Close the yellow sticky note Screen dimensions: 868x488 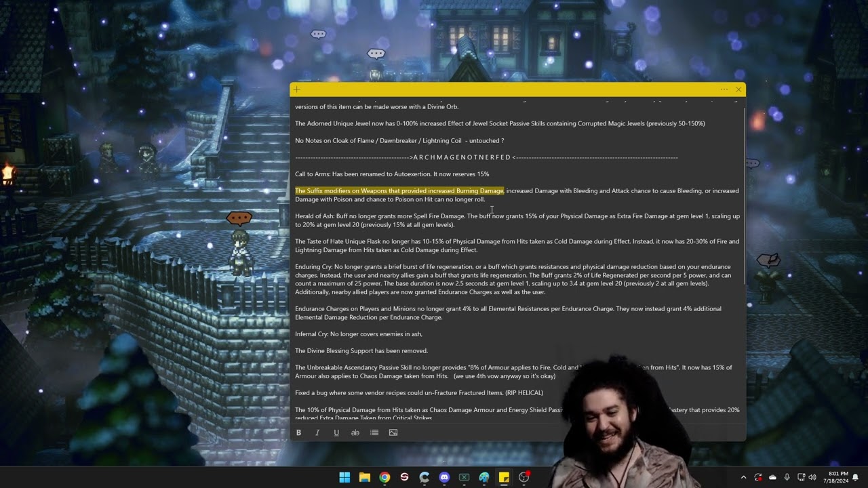coord(738,89)
